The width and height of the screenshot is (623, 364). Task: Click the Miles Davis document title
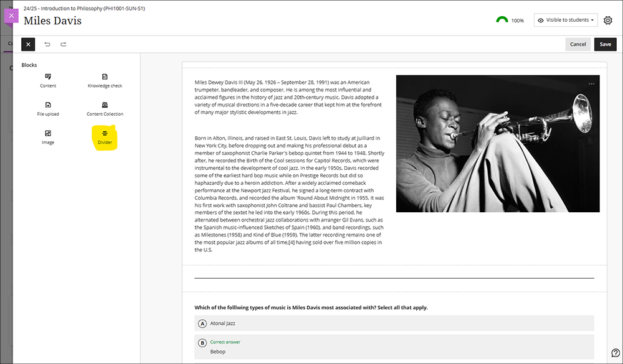click(x=52, y=21)
